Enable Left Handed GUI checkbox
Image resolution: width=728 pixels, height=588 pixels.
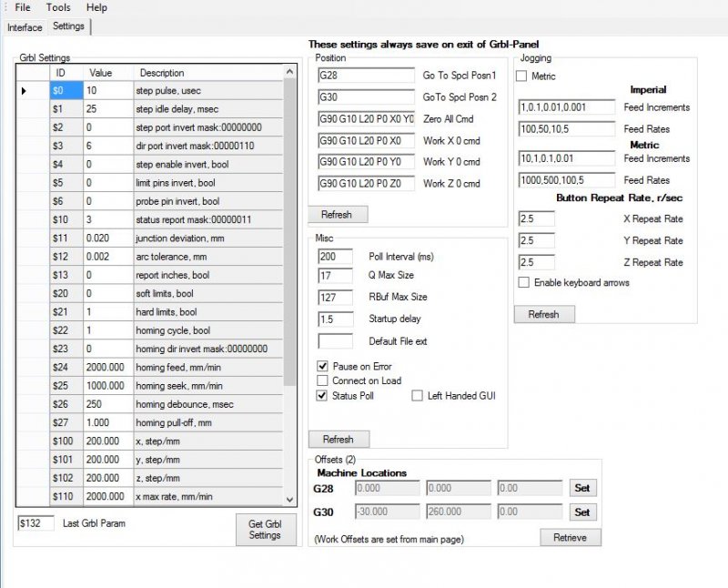418,396
